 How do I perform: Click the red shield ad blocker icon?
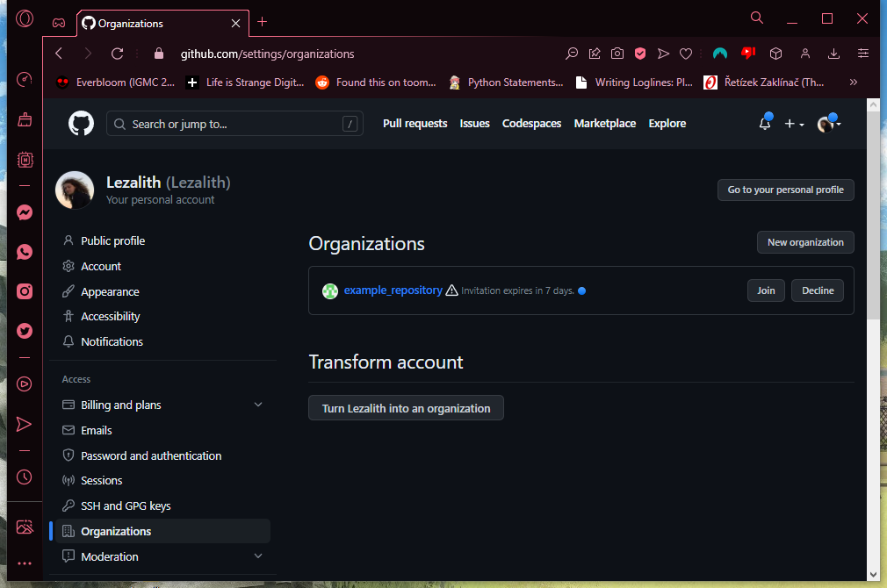click(x=640, y=54)
